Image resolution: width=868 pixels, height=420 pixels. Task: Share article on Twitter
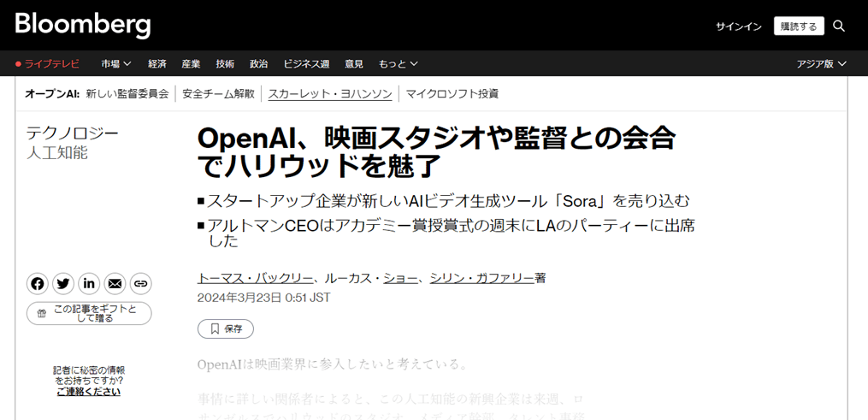tap(63, 284)
